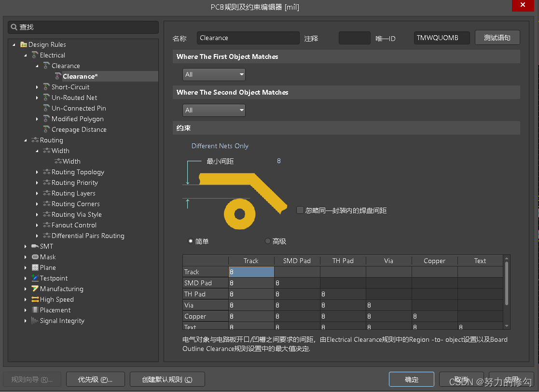The image size is (539, 392).
Task: Expand the Routing Topology node arrow
Action: click(37, 172)
